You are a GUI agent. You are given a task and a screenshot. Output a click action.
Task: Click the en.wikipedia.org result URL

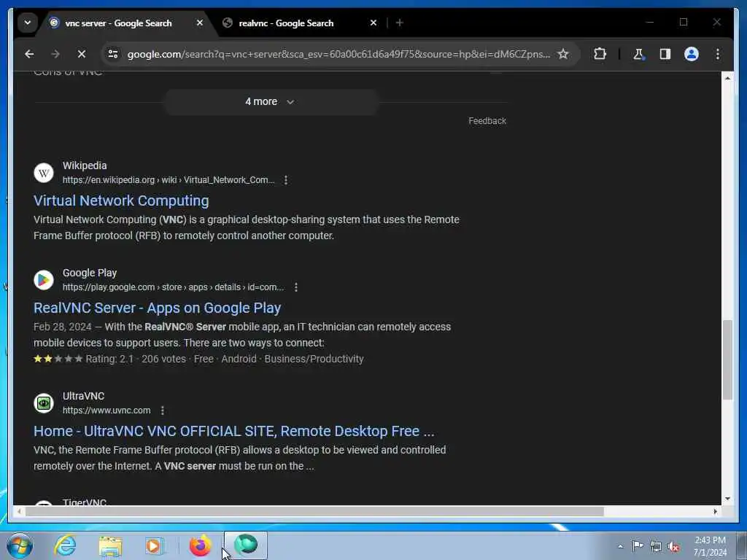(169, 180)
